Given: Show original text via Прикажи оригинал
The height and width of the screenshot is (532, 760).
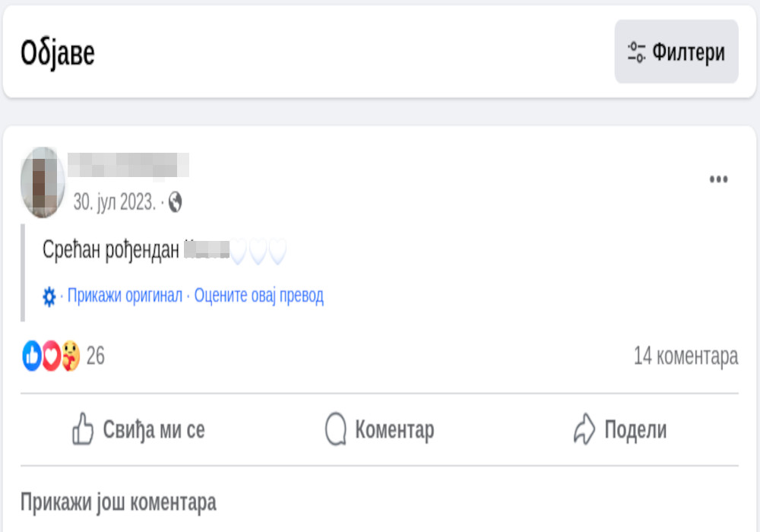Looking at the screenshot, I should click(x=125, y=296).
